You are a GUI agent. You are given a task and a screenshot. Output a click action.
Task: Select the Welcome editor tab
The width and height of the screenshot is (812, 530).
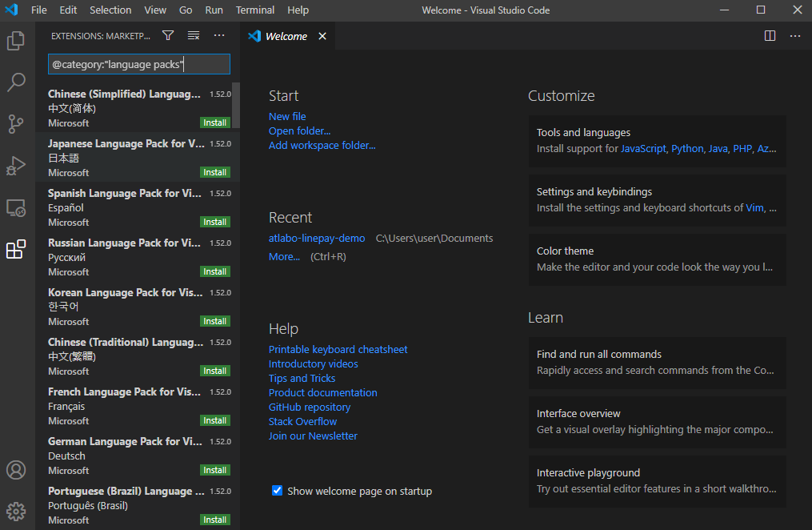(286, 36)
